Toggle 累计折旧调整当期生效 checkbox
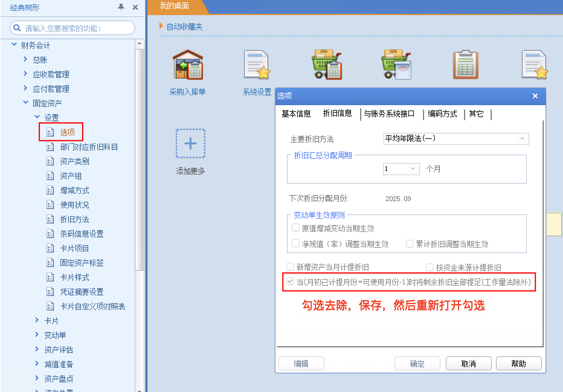Screen dimensions: 563x392 pyautogui.click(x=410, y=243)
